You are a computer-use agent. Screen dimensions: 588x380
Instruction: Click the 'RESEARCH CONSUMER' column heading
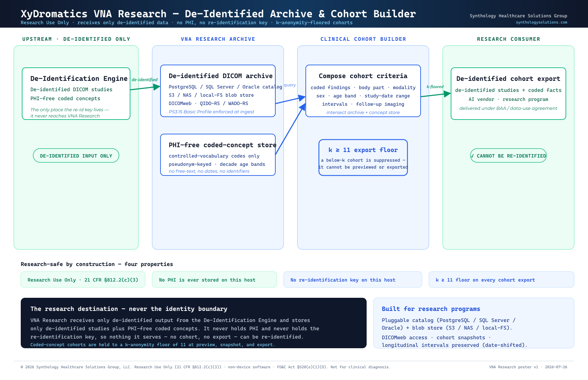click(x=508, y=39)
